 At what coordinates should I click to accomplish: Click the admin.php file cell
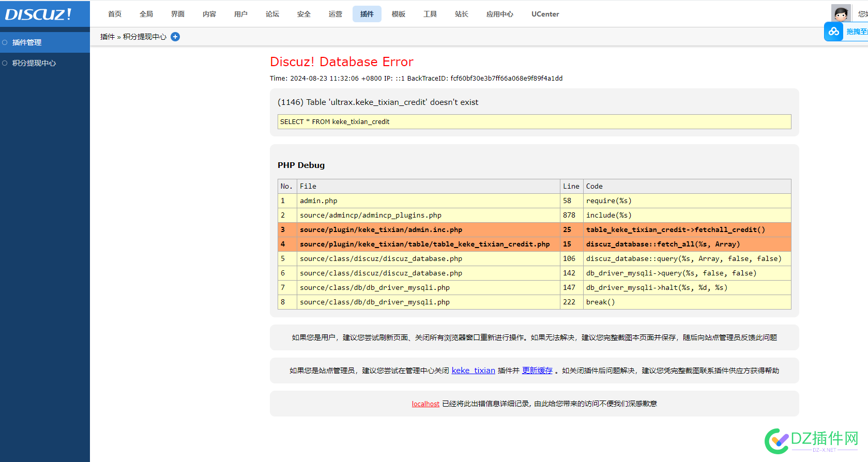(428, 201)
